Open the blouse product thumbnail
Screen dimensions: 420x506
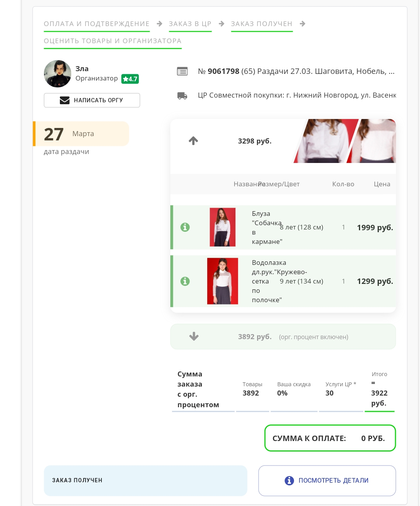click(x=222, y=227)
